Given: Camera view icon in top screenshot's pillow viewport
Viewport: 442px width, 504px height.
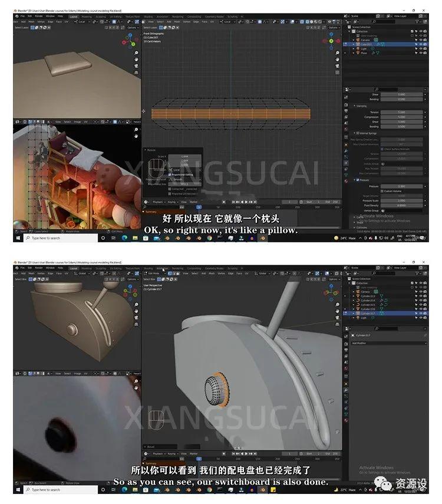Looking at the screenshot, I should 136,66.
